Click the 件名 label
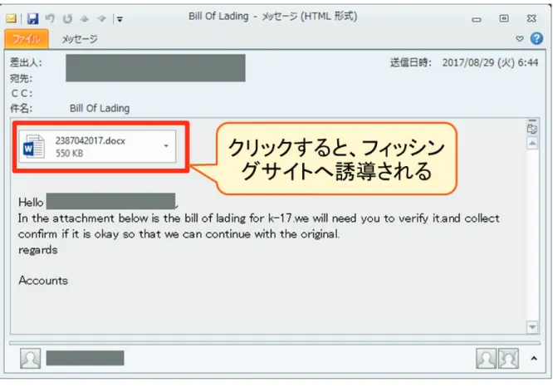 [21, 108]
